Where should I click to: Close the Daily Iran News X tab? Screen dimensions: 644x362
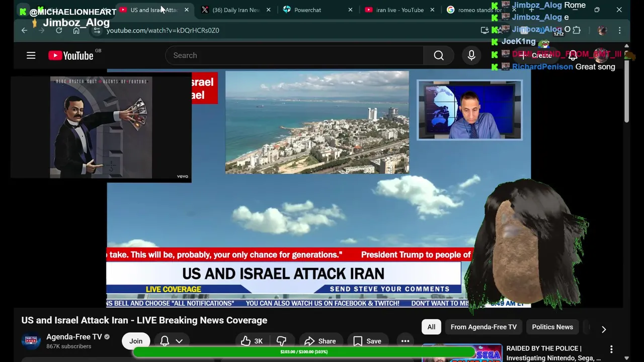click(x=268, y=10)
